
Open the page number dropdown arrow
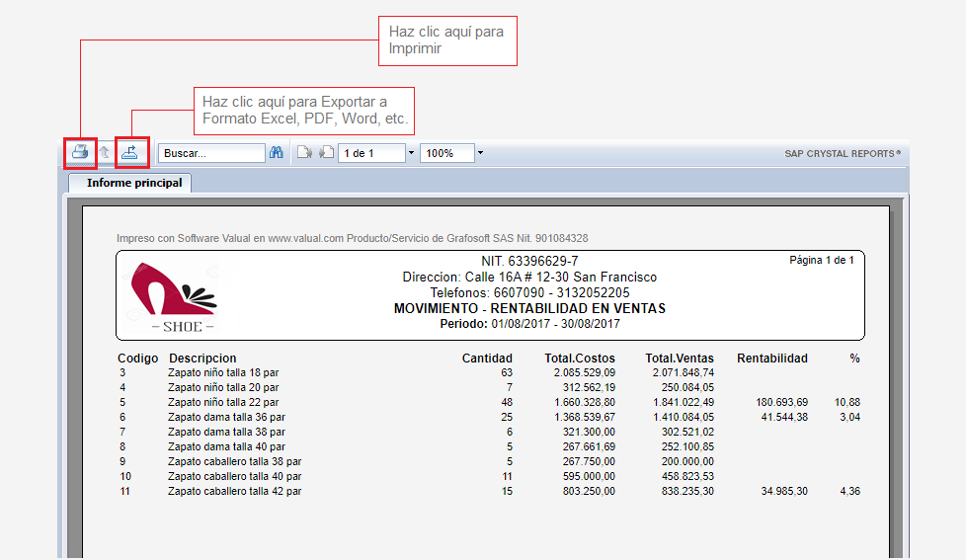pos(410,153)
